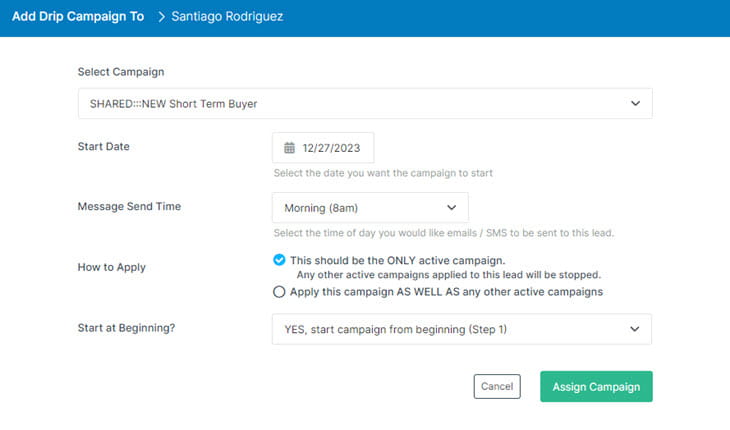Select 'This should be the ONLY active campaign'
The height and width of the screenshot is (430, 730).
[x=279, y=260]
